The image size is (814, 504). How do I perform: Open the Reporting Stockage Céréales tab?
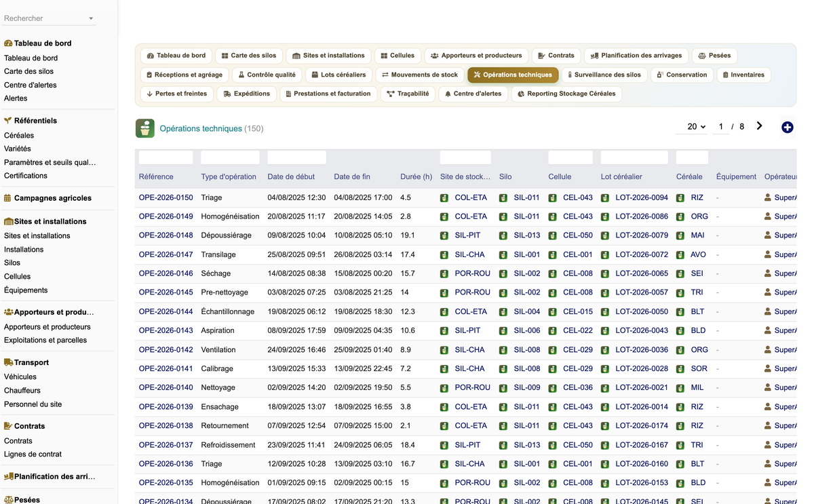click(x=566, y=94)
